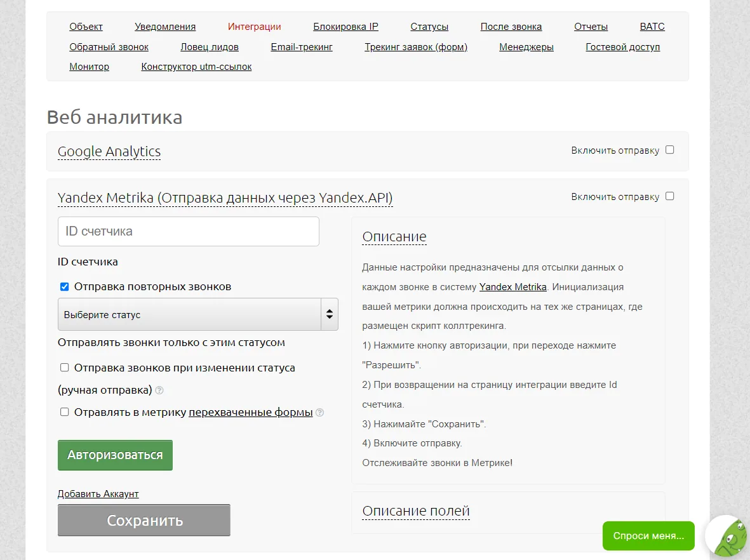Enable Google Analytics Включить отправку checkbox
Screen dimensions: 750x560
[x=669, y=150]
